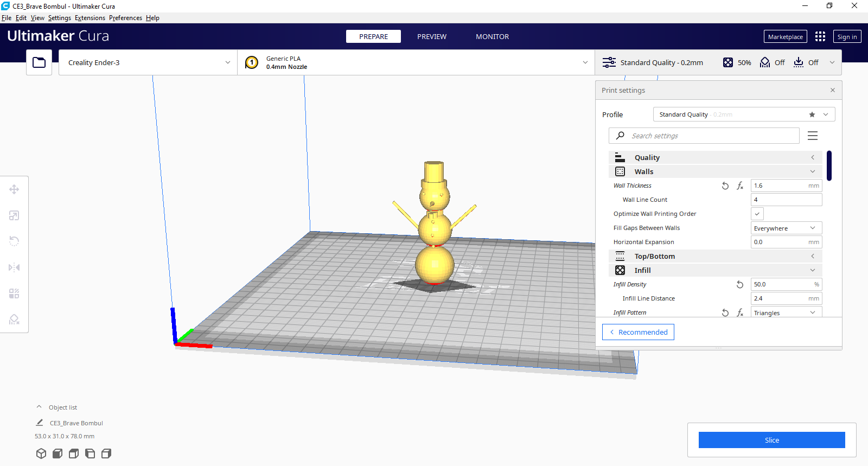Click the setting visibility hamburger menu
Viewport: 868px width, 466px height.
tap(813, 136)
